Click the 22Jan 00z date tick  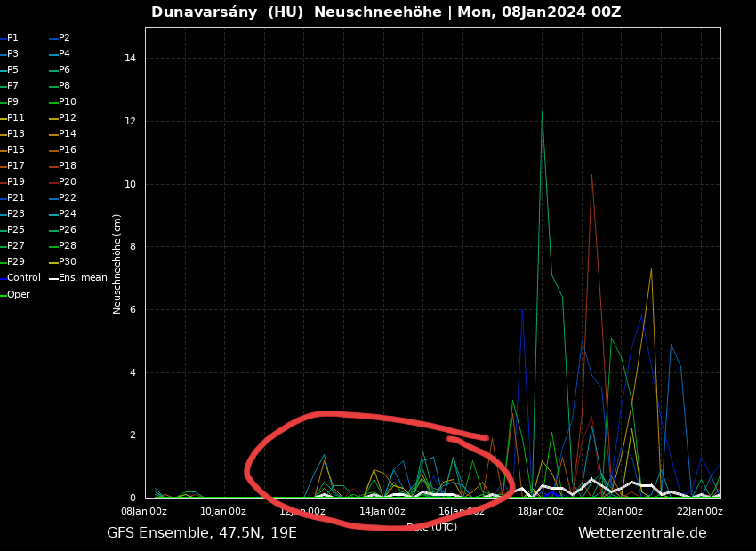coord(699,511)
